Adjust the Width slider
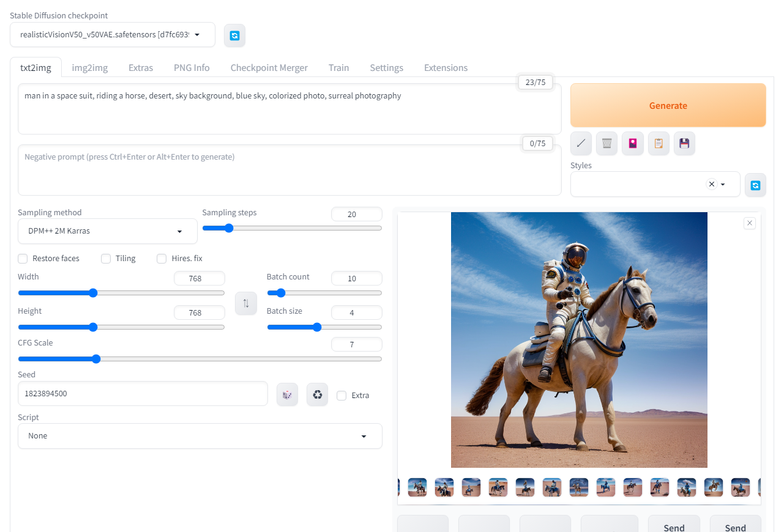Image resolution: width=784 pixels, height=532 pixels. click(121, 293)
